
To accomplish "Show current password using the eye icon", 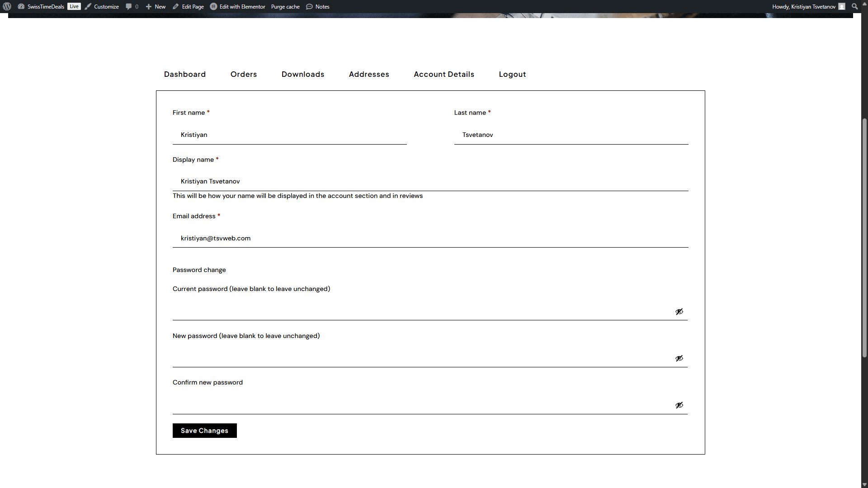I will (679, 312).
